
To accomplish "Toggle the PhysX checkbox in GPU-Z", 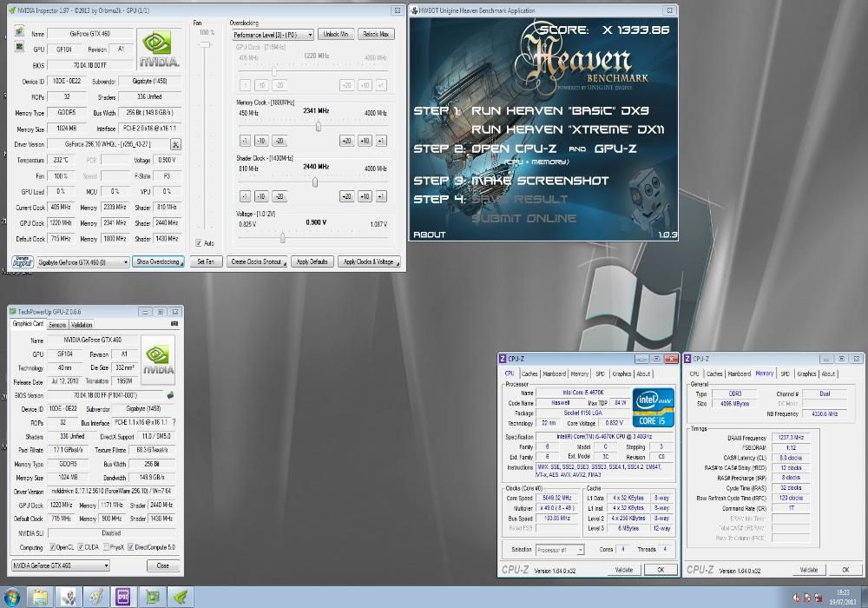I will point(106,547).
